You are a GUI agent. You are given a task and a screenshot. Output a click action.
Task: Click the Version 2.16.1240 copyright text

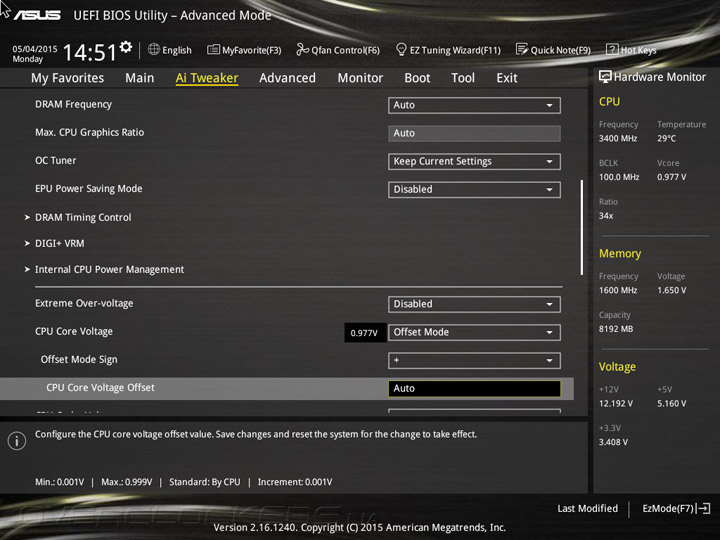[x=360, y=528]
